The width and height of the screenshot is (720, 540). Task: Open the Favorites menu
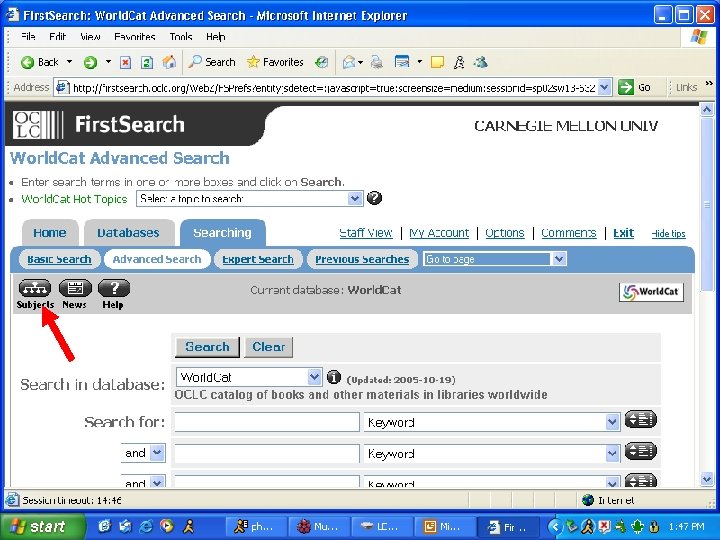click(x=135, y=37)
